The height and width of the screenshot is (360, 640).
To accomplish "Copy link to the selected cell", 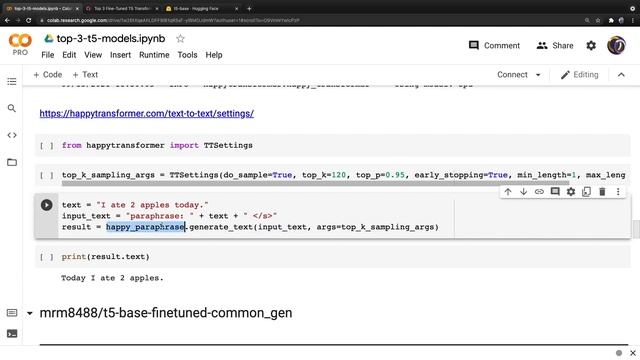I will [539, 191].
